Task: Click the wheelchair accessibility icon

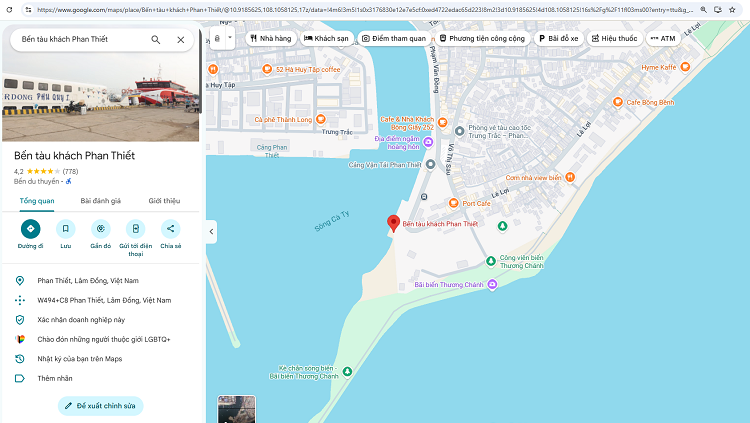Action: (68, 181)
